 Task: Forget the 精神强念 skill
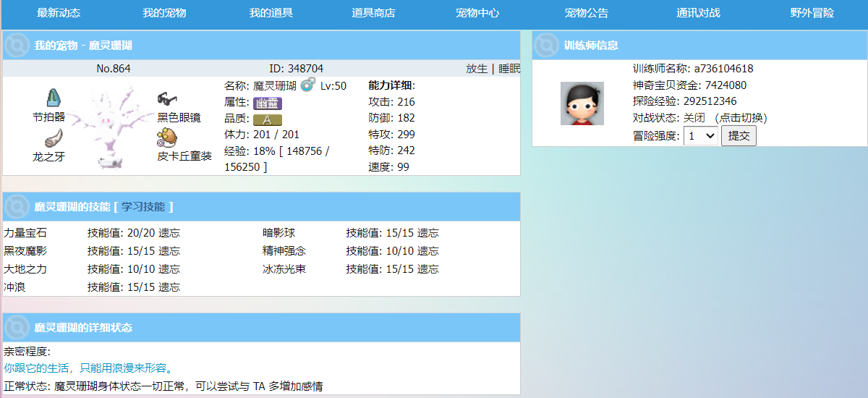428,251
